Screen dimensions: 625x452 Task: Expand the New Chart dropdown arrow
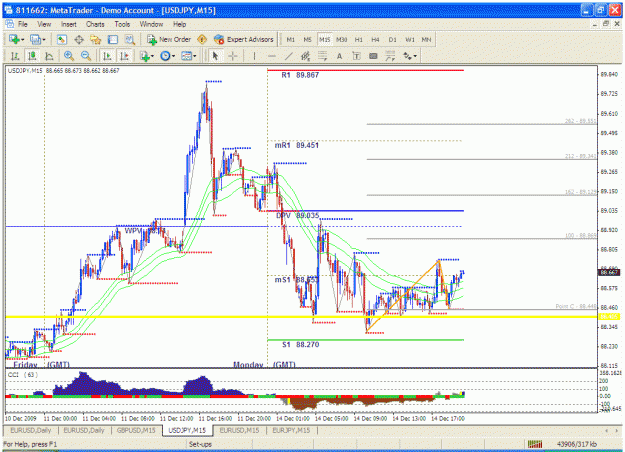[23, 39]
